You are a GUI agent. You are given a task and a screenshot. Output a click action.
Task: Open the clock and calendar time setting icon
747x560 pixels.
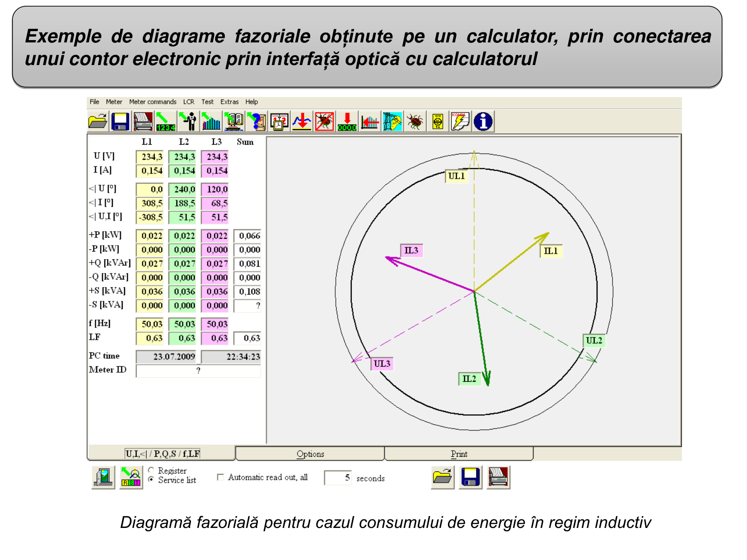click(279, 122)
